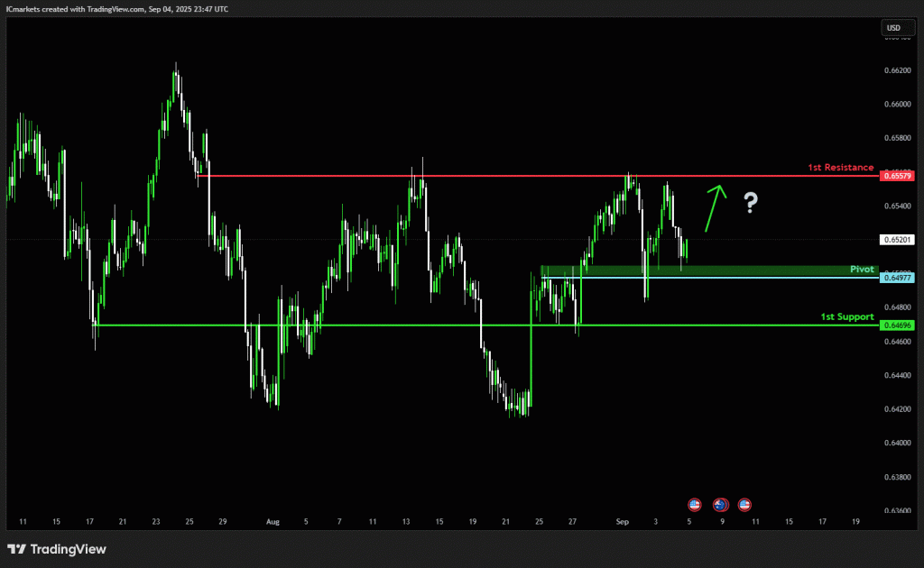Click the 0.65800 price axis label
The height and width of the screenshot is (568, 924).
(x=898, y=138)
